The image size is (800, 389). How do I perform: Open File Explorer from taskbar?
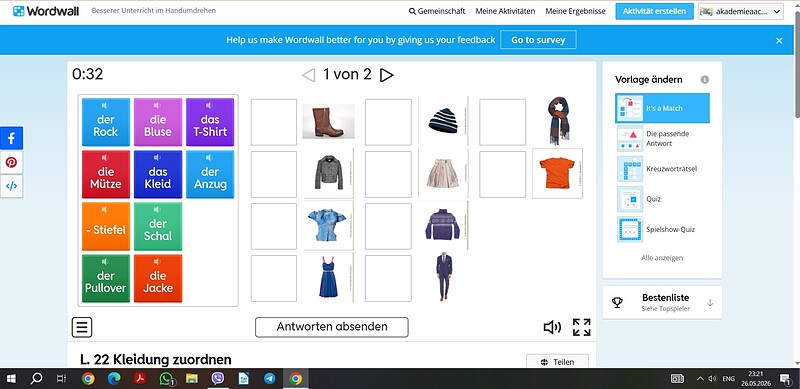pyautogui.click(x=192, y=379)
